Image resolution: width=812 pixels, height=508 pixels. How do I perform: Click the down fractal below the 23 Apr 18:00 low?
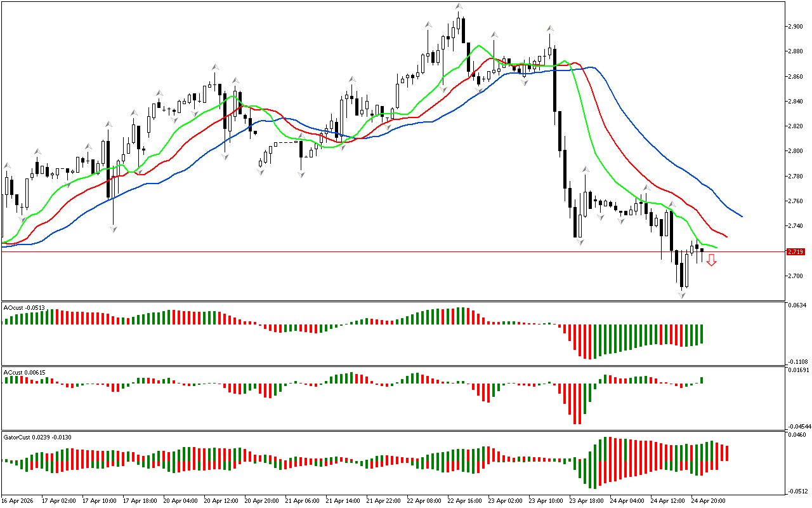coord(579,242)
